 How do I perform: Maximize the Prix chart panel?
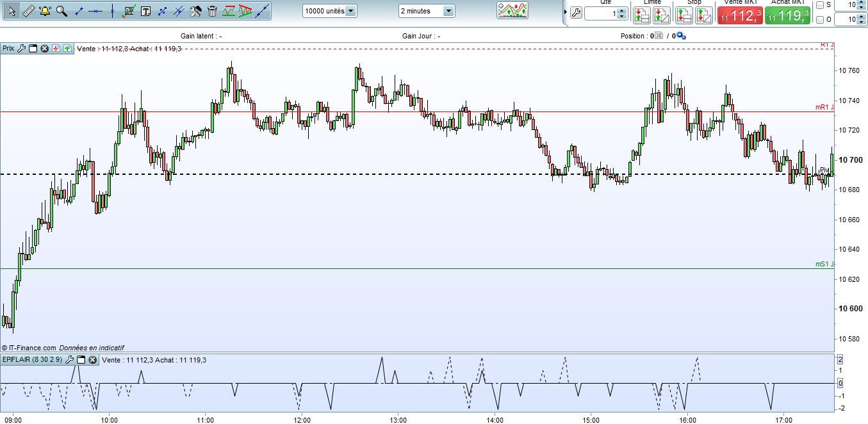(x=33, y=48)
